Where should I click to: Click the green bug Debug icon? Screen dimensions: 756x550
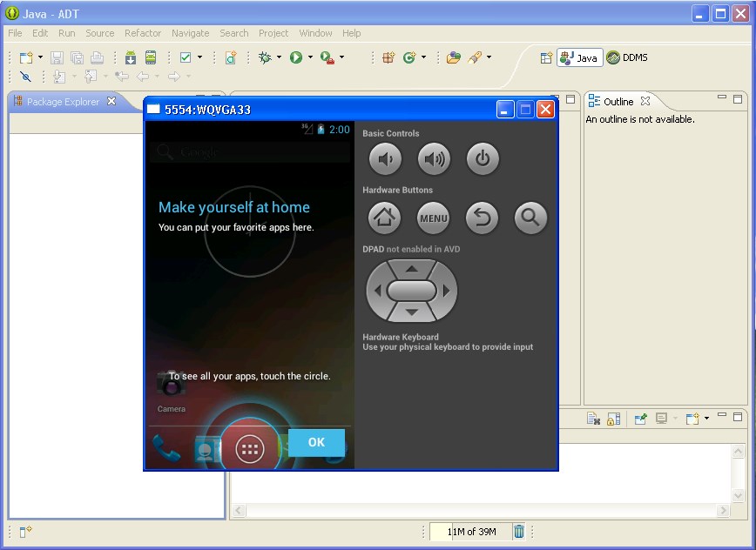coord(265,57)
